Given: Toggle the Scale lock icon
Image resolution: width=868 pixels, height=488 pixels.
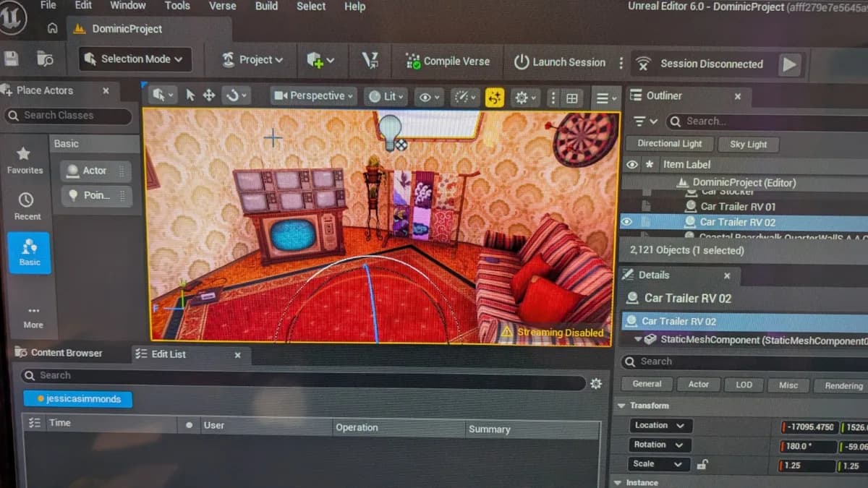Looking at the screenshot, I should [702, 465].
